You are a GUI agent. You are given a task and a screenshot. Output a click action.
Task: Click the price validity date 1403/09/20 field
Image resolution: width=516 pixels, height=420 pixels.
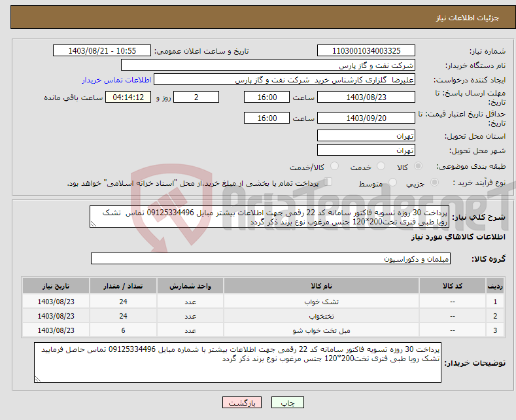366,118
